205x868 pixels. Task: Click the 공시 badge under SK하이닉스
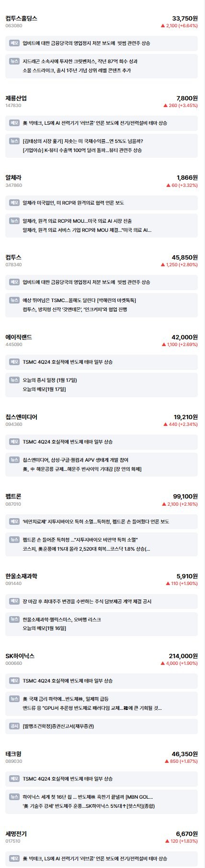tap(14, 726)
